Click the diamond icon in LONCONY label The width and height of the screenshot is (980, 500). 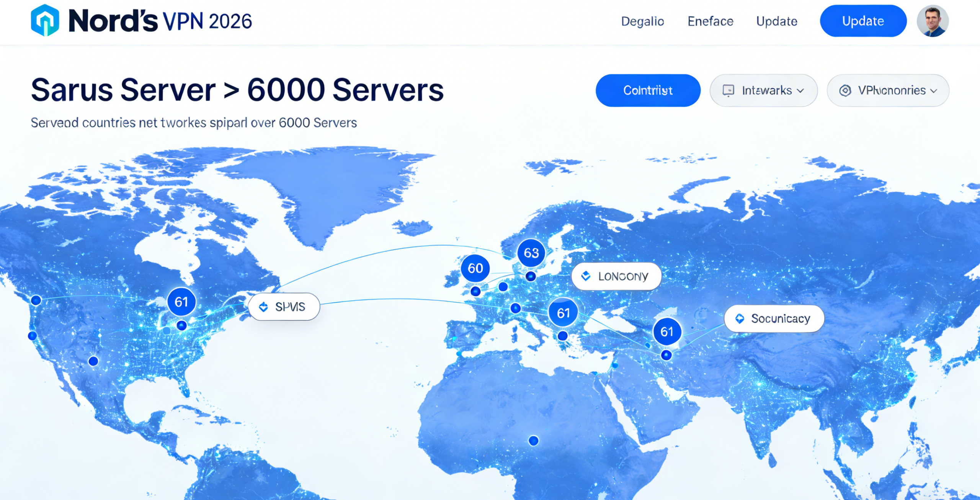(586, 276)
